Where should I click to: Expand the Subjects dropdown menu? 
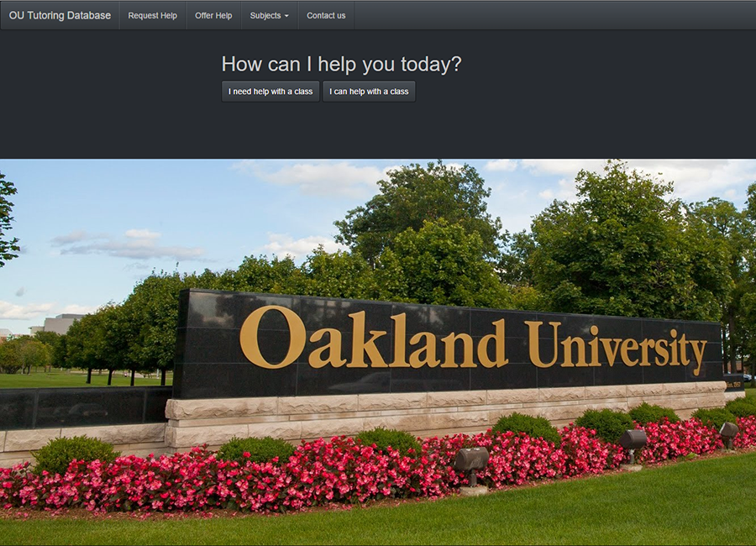point(268,15)
